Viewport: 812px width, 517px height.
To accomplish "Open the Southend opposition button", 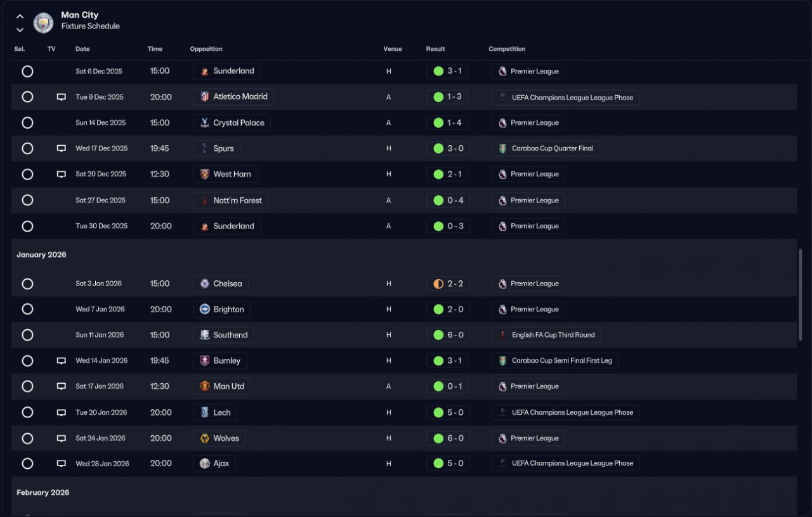I will tap(223, 335).
